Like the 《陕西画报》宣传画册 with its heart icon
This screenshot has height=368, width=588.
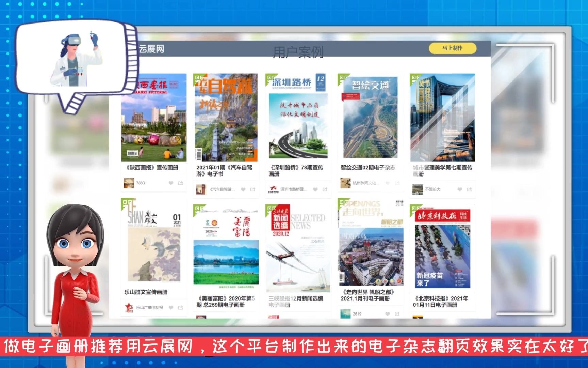[171, 183]
